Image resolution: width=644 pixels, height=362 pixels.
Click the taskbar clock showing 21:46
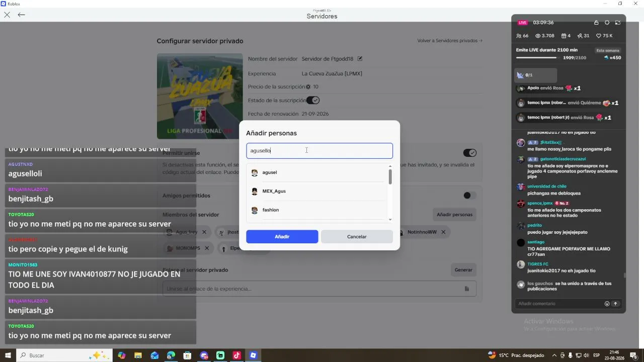tap(614, 355)
